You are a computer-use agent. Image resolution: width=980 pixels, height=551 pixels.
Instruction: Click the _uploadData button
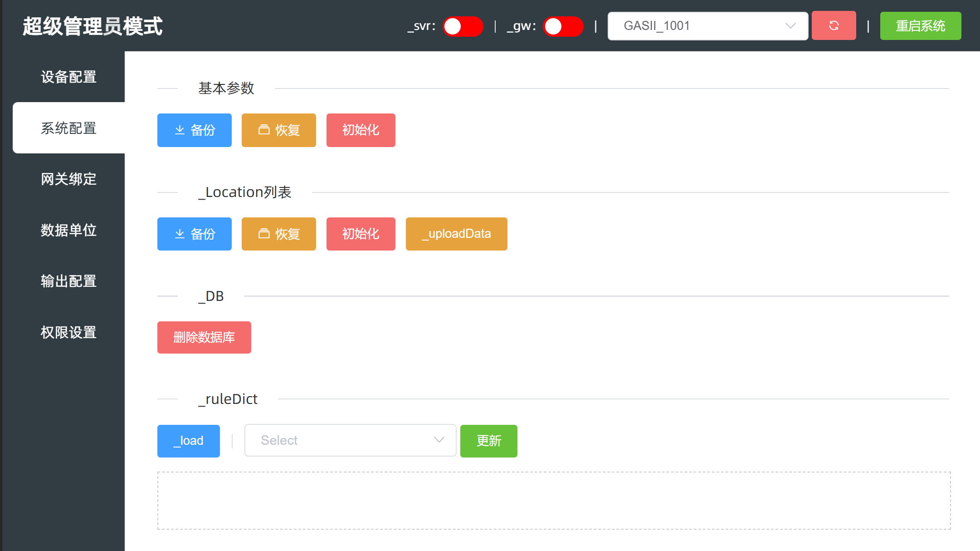pos(456,234)
